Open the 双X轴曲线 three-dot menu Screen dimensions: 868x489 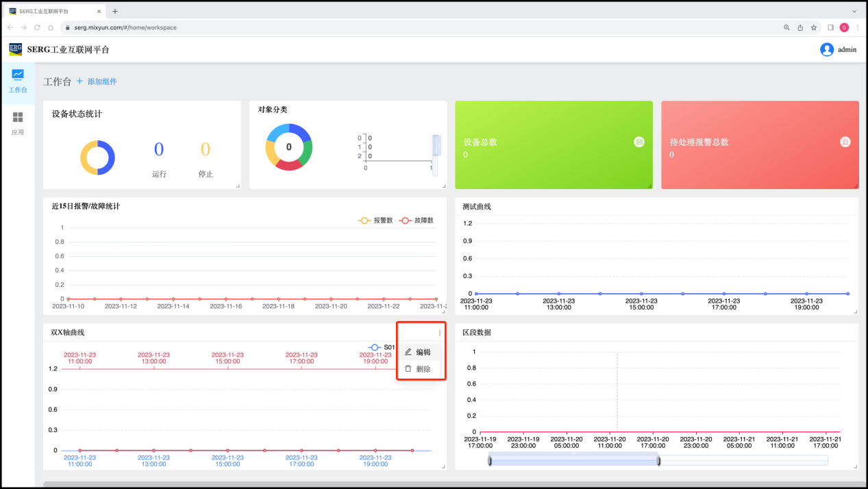tap(439, 333)
